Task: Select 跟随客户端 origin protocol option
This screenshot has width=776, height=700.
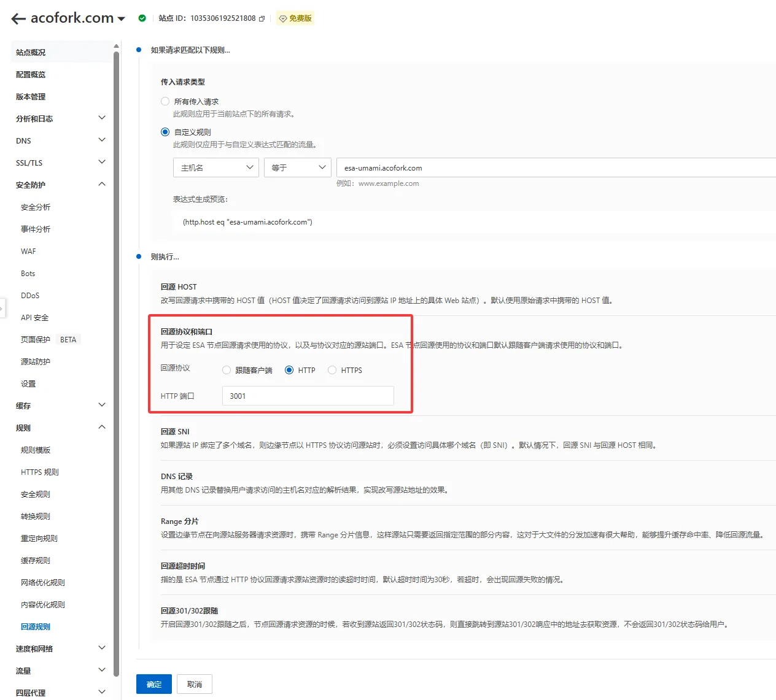Action: (x=227, y=370)
